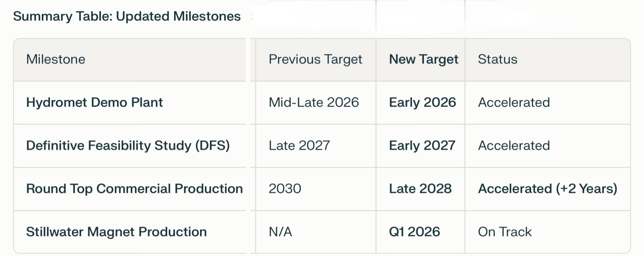Click the Summary Table: Updated Milestones heading

127,16
